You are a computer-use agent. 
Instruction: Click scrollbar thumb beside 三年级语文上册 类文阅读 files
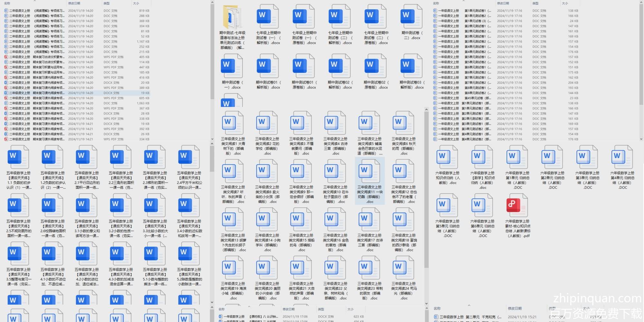click(426, 190)
